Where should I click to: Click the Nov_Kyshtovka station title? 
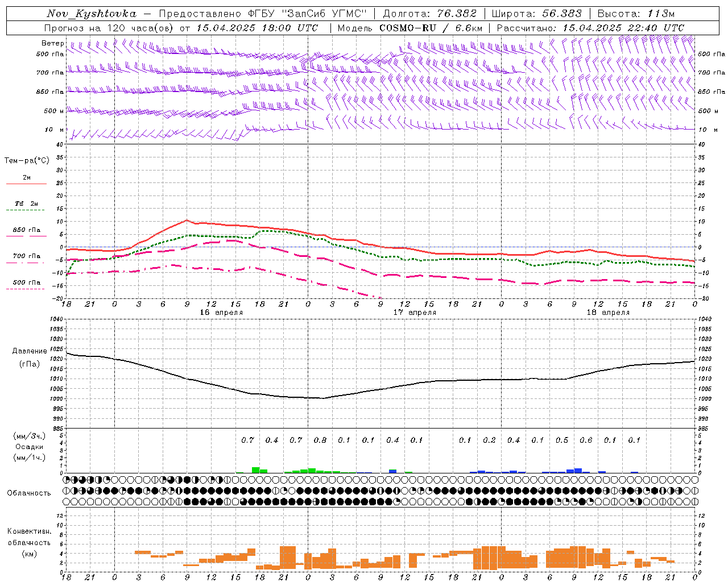(x=92, y=14)
